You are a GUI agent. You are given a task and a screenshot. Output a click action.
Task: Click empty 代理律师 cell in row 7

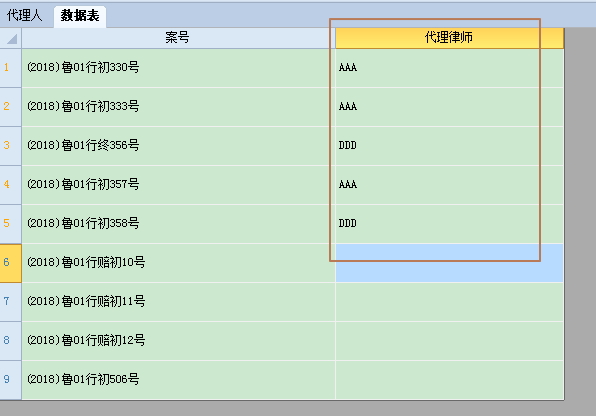(449, 302)
